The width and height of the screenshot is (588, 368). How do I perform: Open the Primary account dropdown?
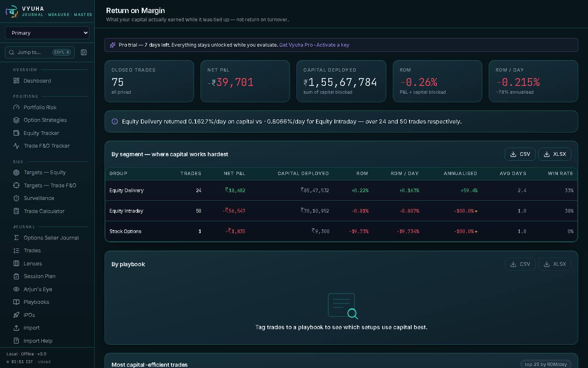47,33
